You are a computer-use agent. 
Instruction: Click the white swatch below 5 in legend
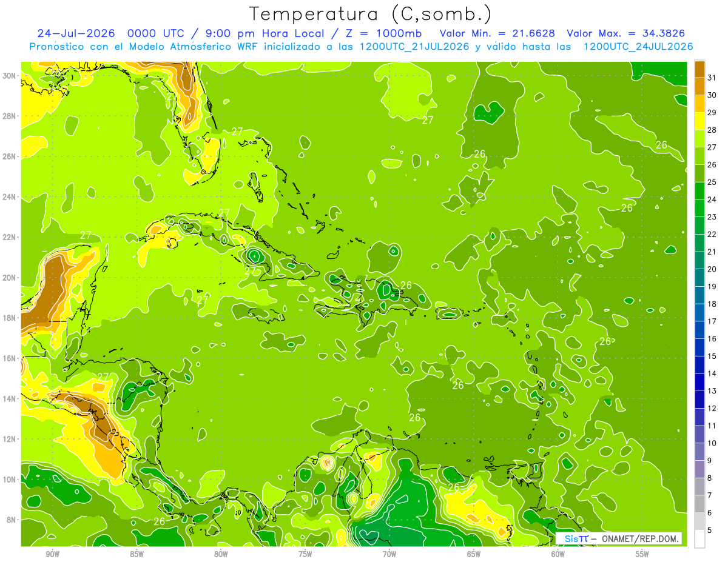tap(699, 539)
